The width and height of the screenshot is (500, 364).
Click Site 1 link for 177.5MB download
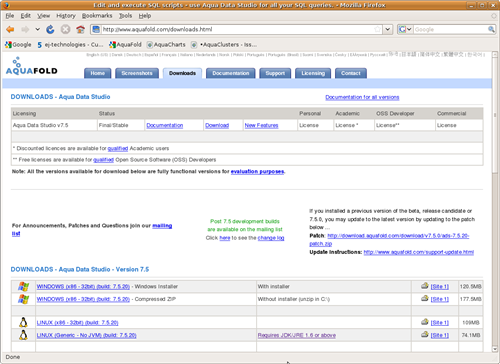click(440, 299)
